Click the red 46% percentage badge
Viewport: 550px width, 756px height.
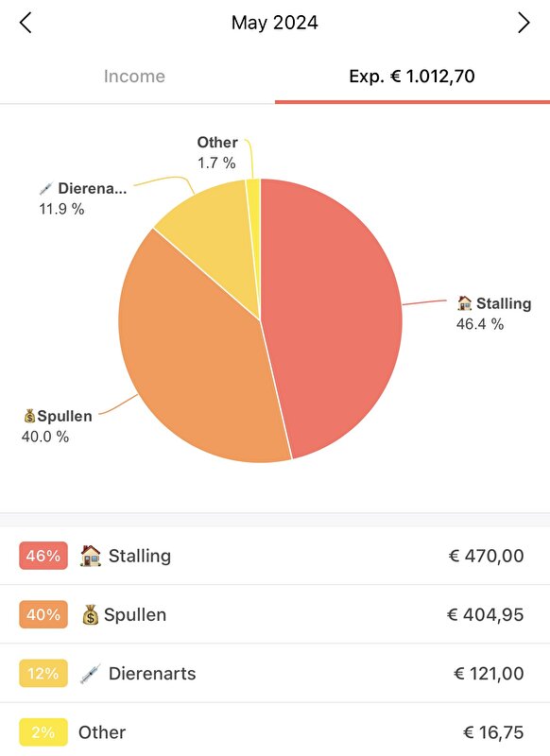pos(43,556)
